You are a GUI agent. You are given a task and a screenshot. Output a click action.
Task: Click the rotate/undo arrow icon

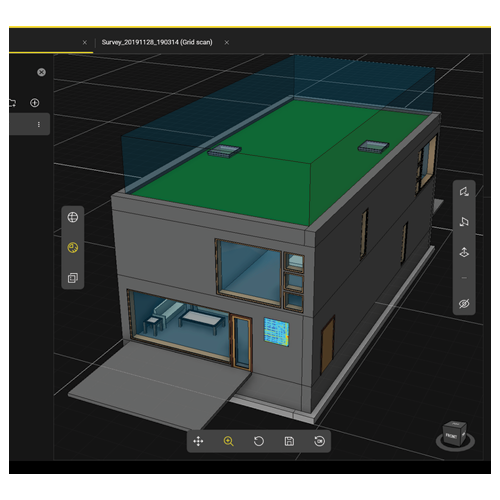point(259,441)
